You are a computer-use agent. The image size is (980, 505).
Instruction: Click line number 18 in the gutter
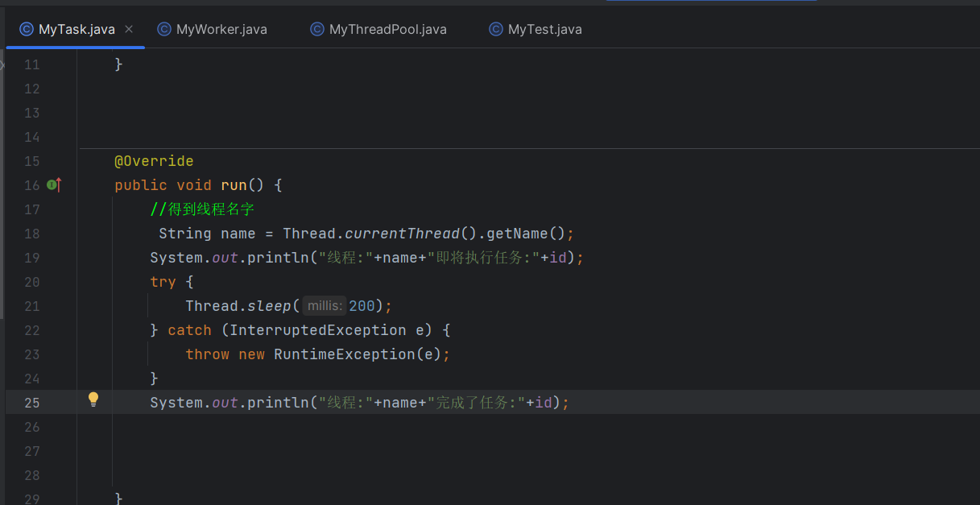coord(31,234)
